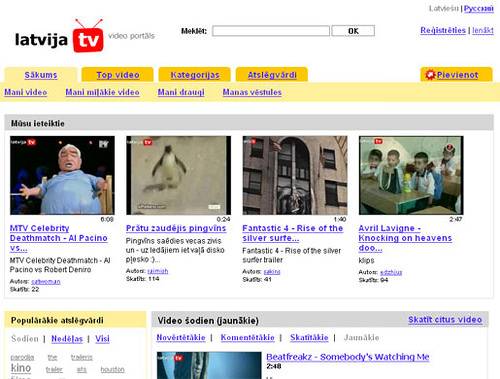The height and width of the screenshot is (379, 500).
Task: Click the traileris keyword tag
Action: (81, 357)
